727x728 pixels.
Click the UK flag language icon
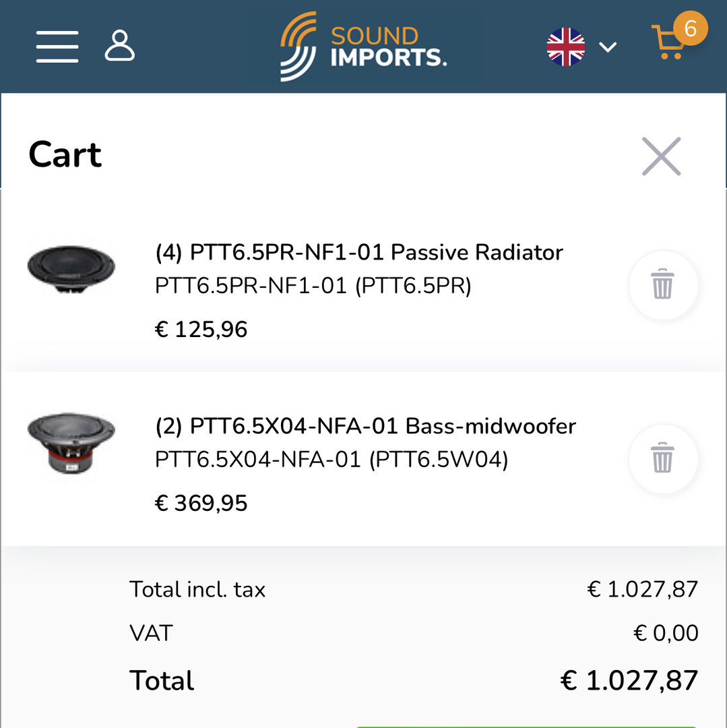[x=566, y=47]
